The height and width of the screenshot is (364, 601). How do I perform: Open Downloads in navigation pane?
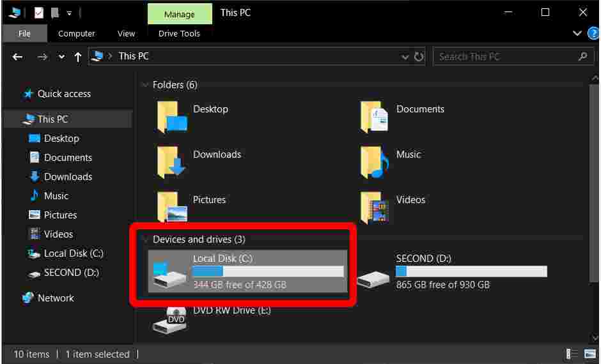pyautogui.click(x=60, y=176)
